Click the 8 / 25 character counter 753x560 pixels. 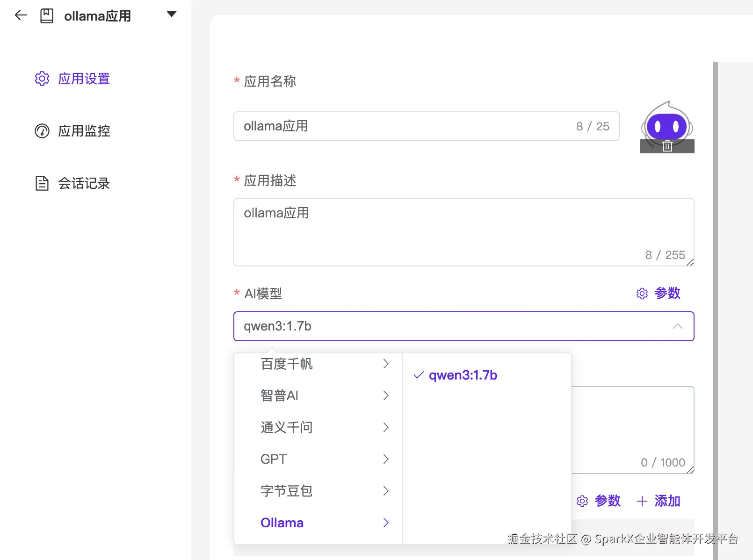(x=593, y=126)
